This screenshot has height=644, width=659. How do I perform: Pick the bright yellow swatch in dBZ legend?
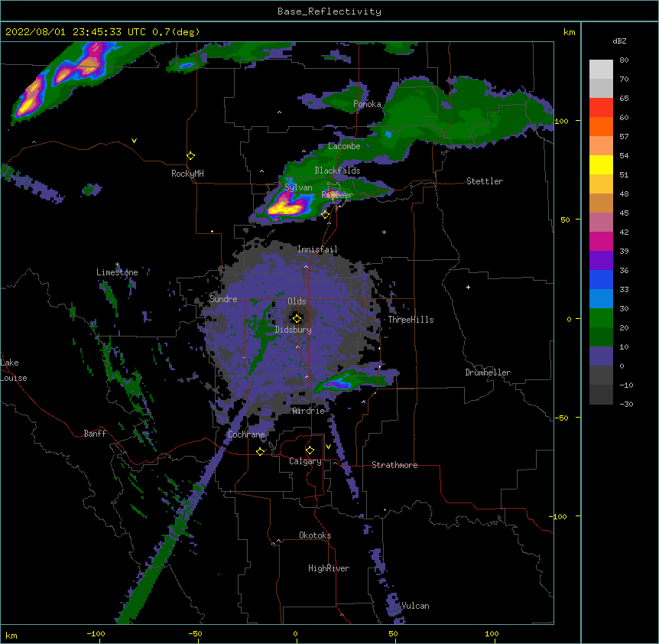coord(601,164)
